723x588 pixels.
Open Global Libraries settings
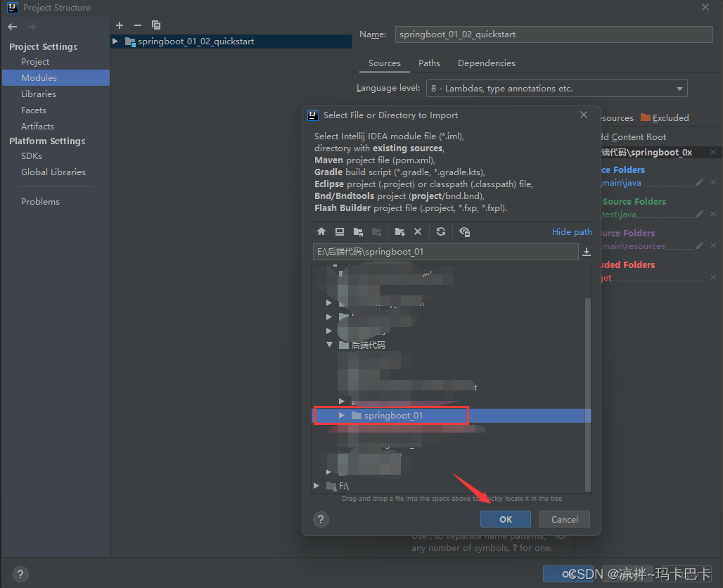(53, 172)
